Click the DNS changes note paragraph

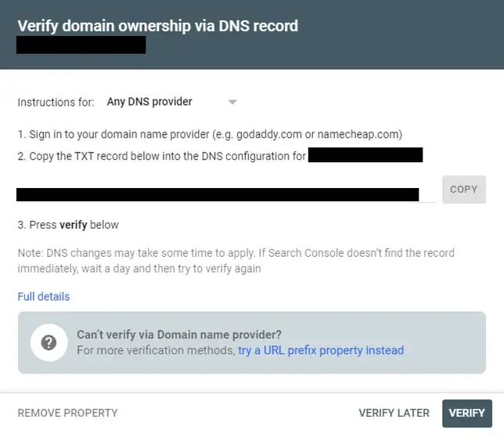pyautogui.click(x=236, y=261)
